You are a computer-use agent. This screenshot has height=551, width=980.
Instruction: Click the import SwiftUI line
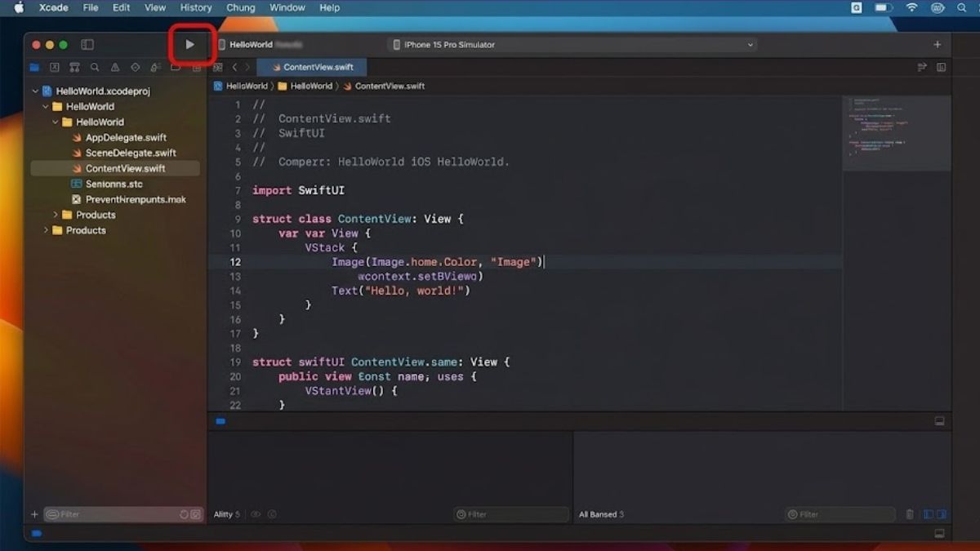[x=298, y=190]
